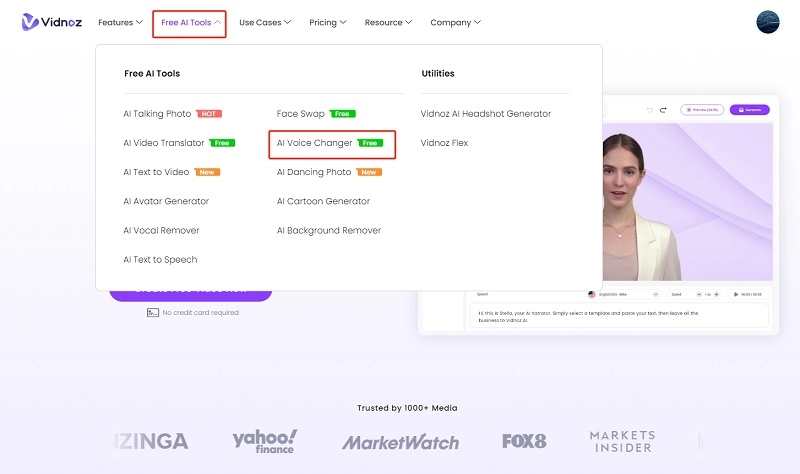Click the yahoo! finance logo
800x474 pixels.
(x=264, y=441)
